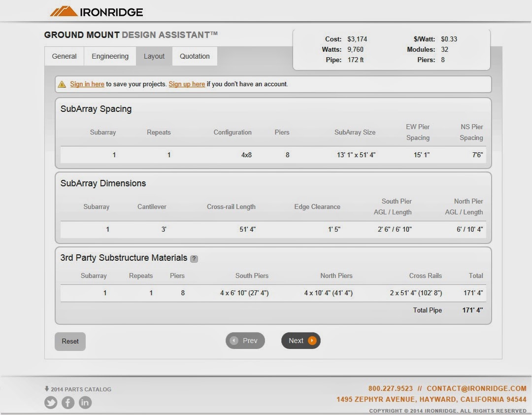Click South Piers cell 4 x 6' 10" (27' 4")

click(244, 293)
